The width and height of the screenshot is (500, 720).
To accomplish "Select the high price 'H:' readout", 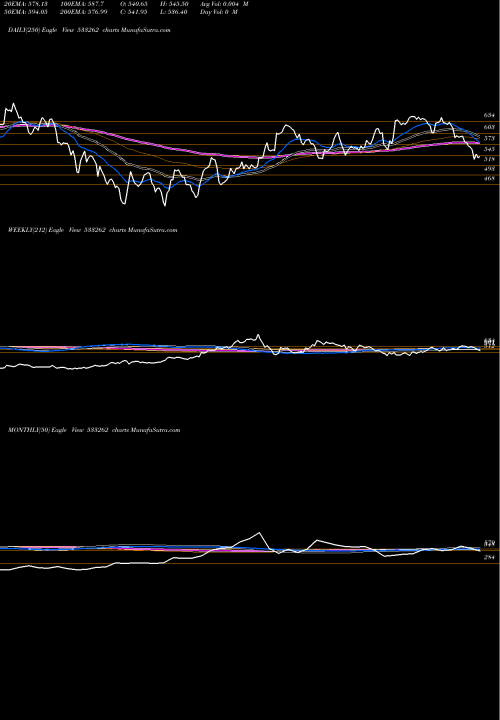I will click(x=174, y=4).
